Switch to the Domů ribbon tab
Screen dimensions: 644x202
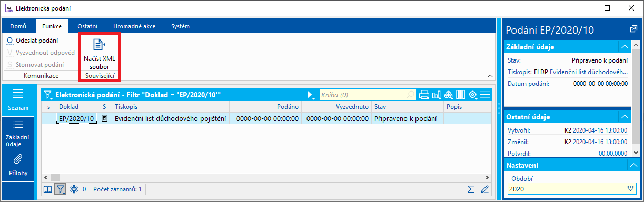[18, 26]
